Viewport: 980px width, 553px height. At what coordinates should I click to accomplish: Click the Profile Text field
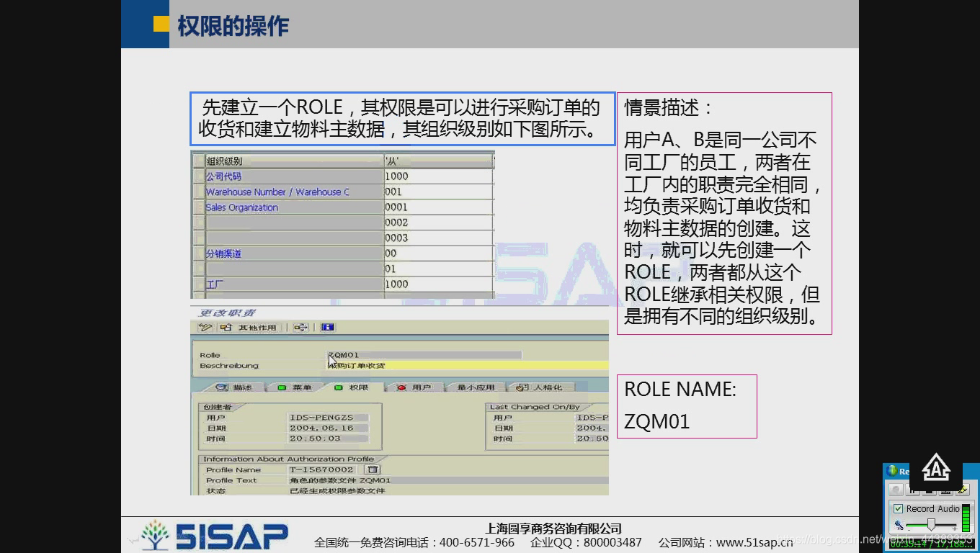coord(448,480)
